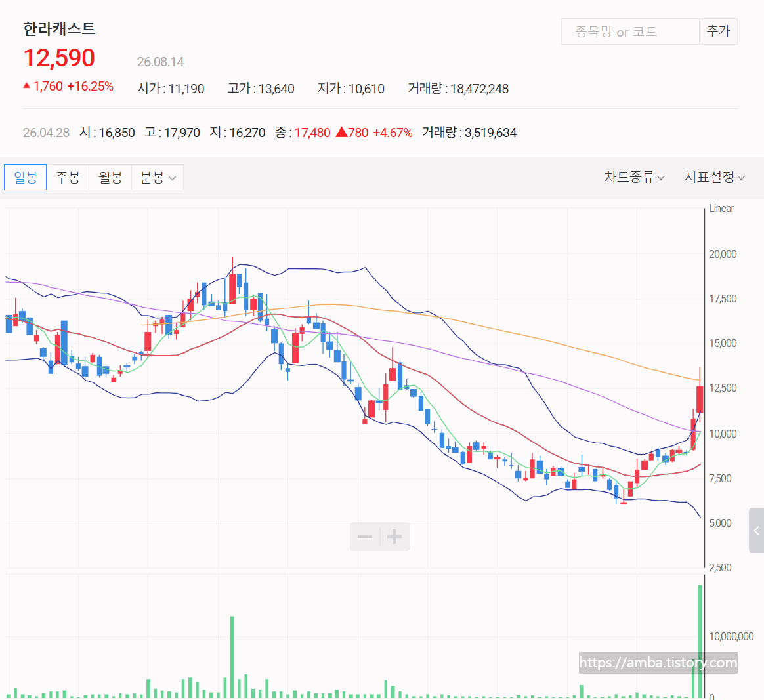This screenshot has width=764, height=700.
Task: Click the +4.67% change text
Action: [x=393, y=133]
